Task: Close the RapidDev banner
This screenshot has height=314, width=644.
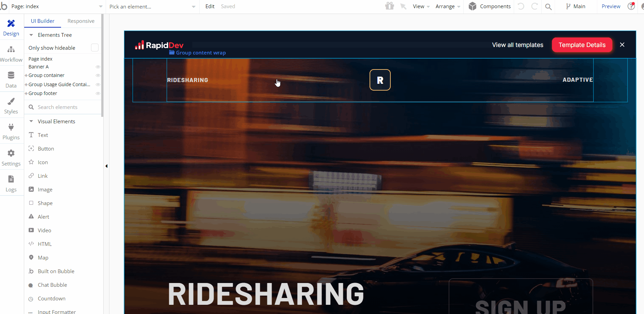Action: [622, 45]
